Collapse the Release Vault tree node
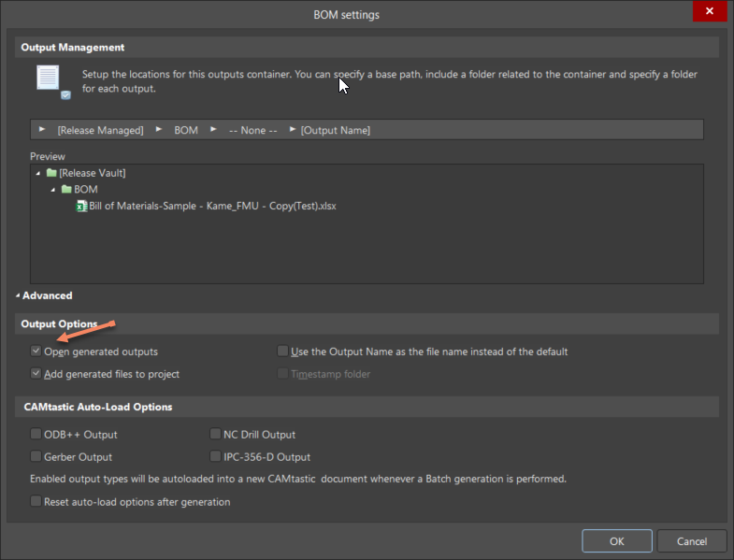The image size is (734, 560). pyautogui.click(x=38, y=173)
